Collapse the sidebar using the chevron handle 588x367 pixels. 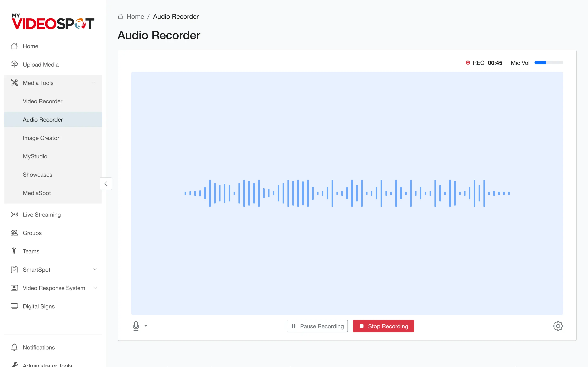point(106,184)
